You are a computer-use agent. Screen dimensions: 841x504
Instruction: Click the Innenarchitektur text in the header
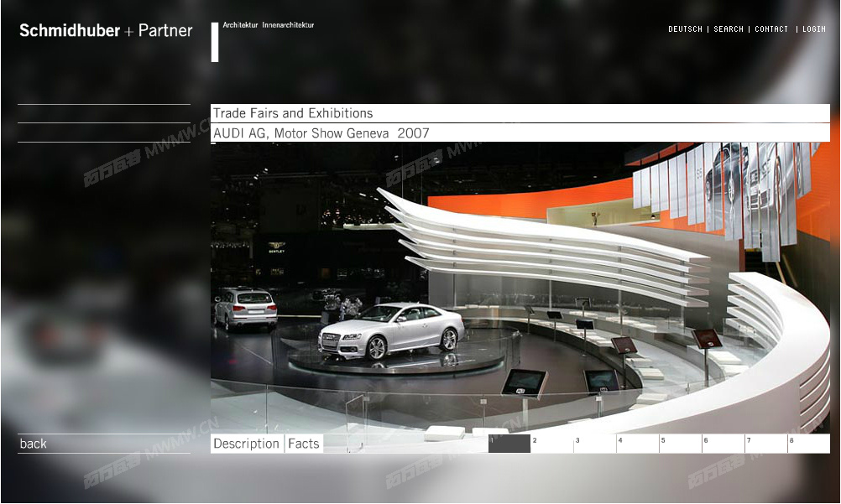point(288,24)
